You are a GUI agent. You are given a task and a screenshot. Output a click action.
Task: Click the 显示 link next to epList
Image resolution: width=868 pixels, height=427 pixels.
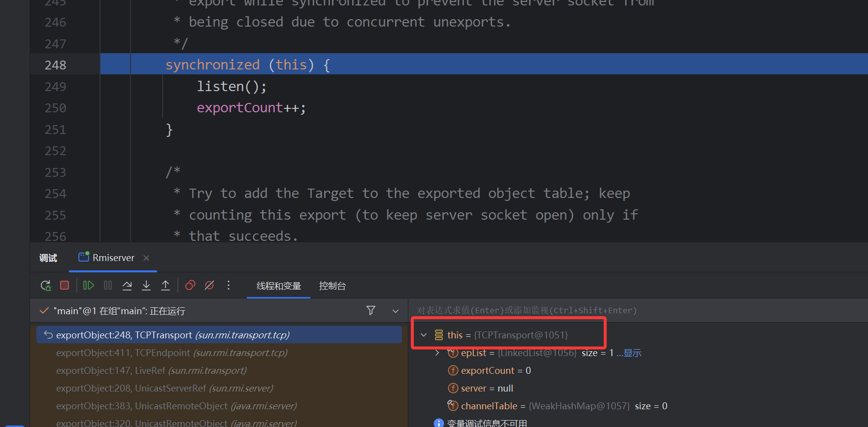pos(632,353)
